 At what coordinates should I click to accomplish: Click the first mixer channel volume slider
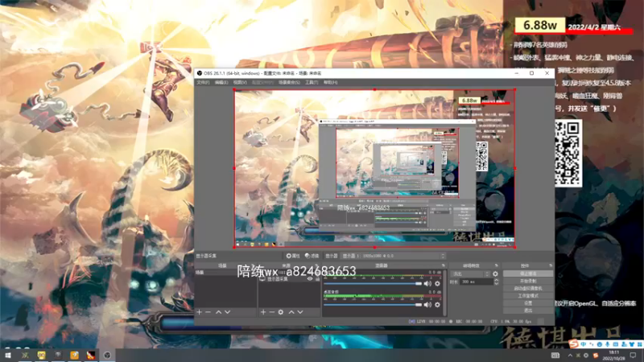(x=373, y=284)
